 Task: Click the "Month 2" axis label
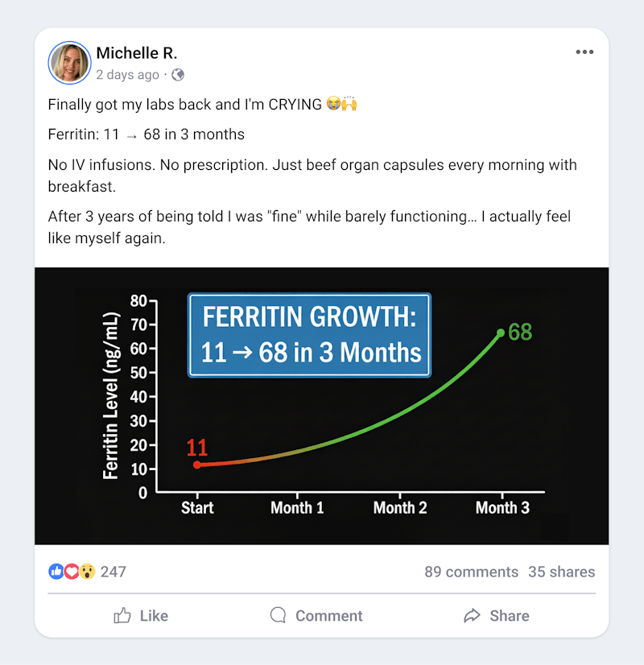click(x=400, y=508)
